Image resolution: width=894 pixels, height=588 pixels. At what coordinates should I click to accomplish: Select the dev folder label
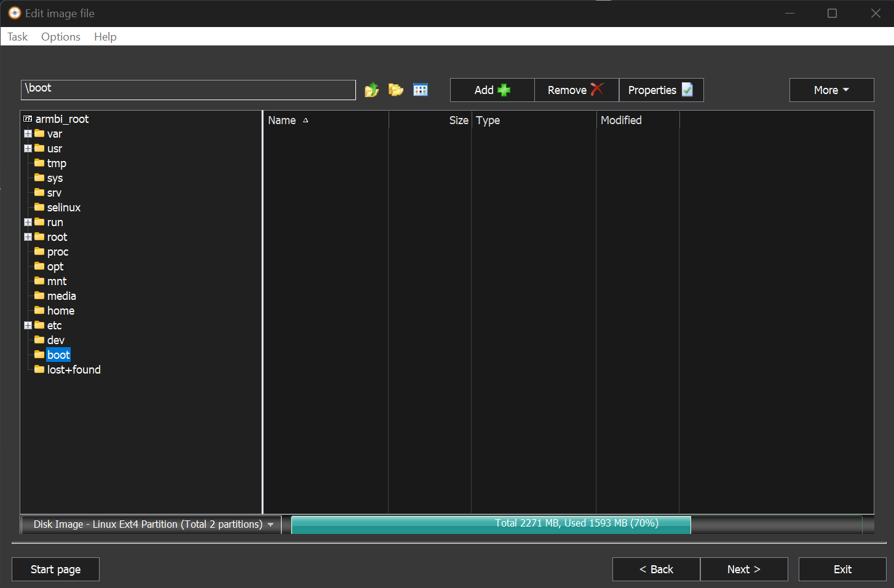(56, 340)
